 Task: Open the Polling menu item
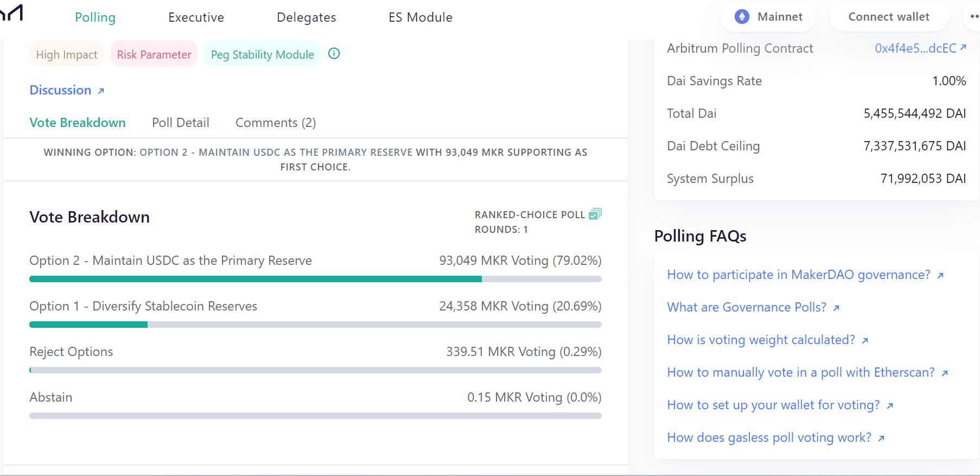click(x=95, y=17)
